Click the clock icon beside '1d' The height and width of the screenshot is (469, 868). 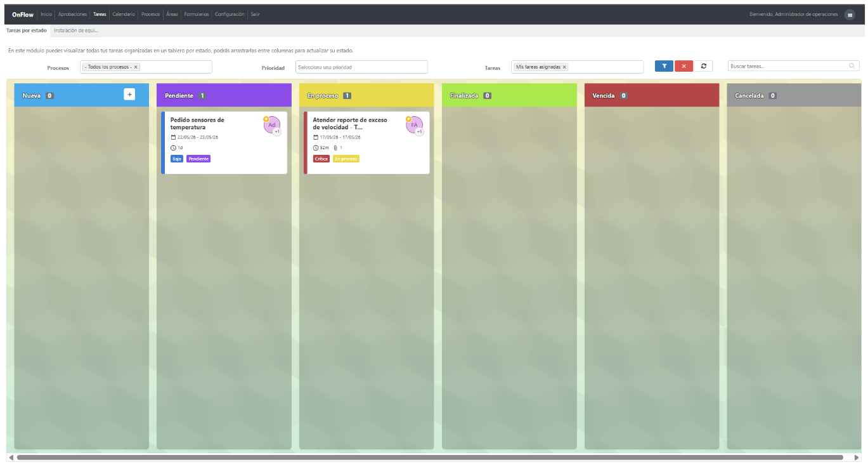[173, 148]
